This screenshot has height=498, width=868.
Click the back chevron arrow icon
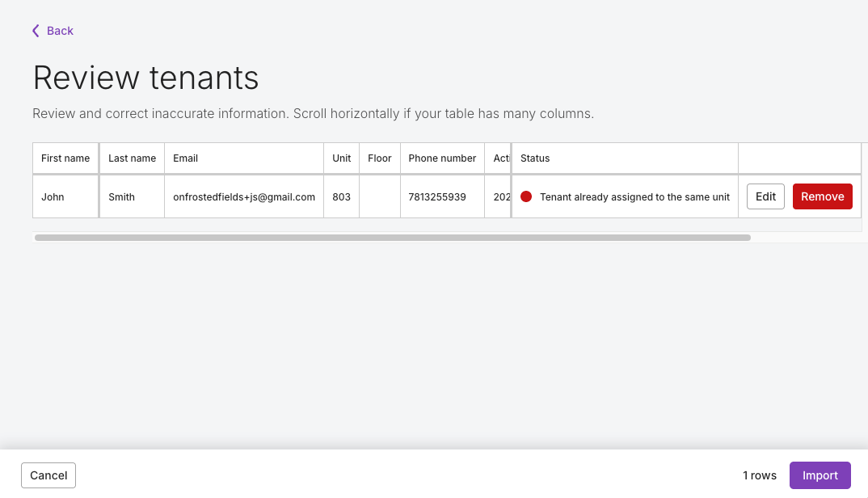tap(36, 31)
